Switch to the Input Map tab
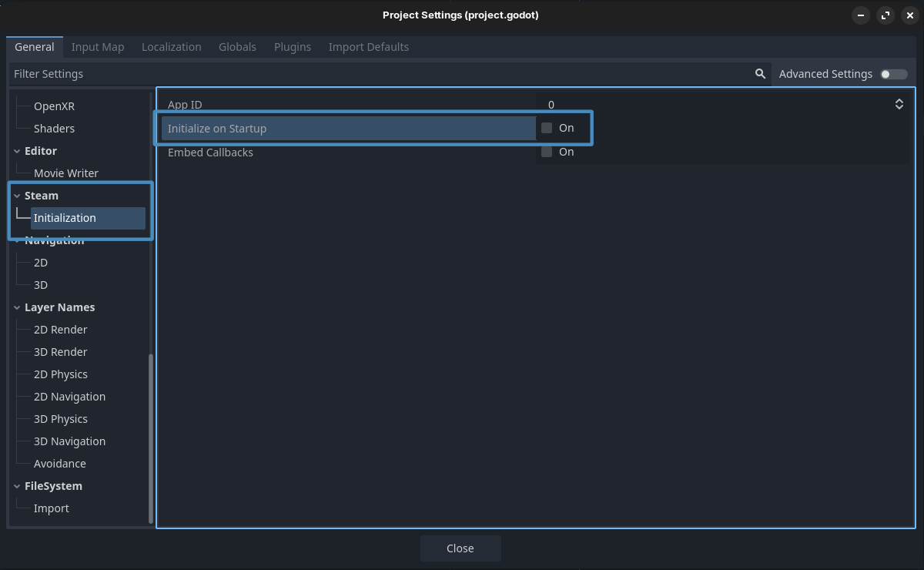Screen dimensions: 924x570 [98, 47]
